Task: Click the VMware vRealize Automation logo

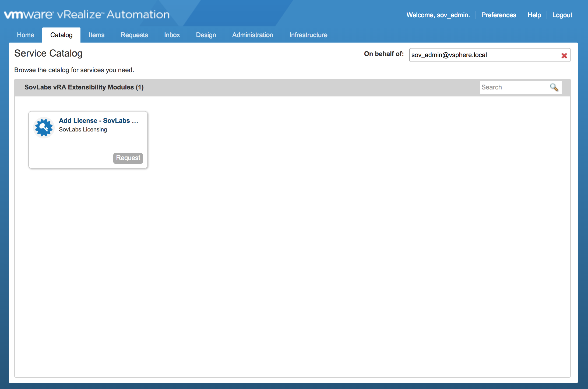Action: point(87,15)
